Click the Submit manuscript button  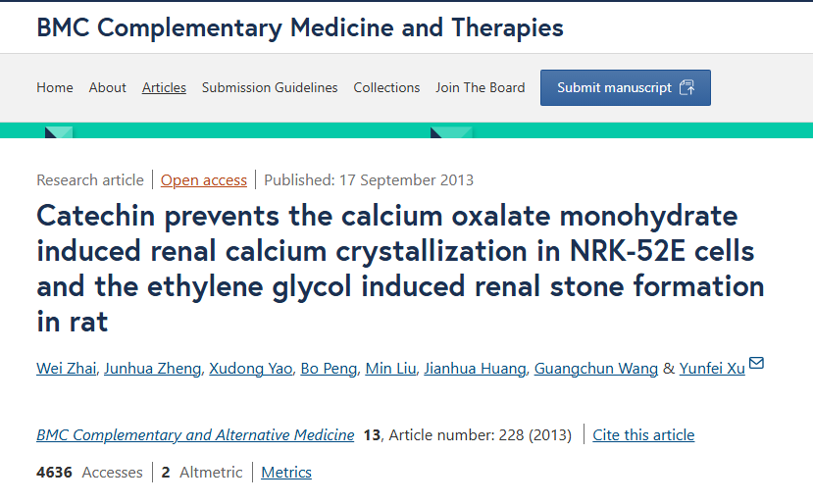(x=626, y=87)
